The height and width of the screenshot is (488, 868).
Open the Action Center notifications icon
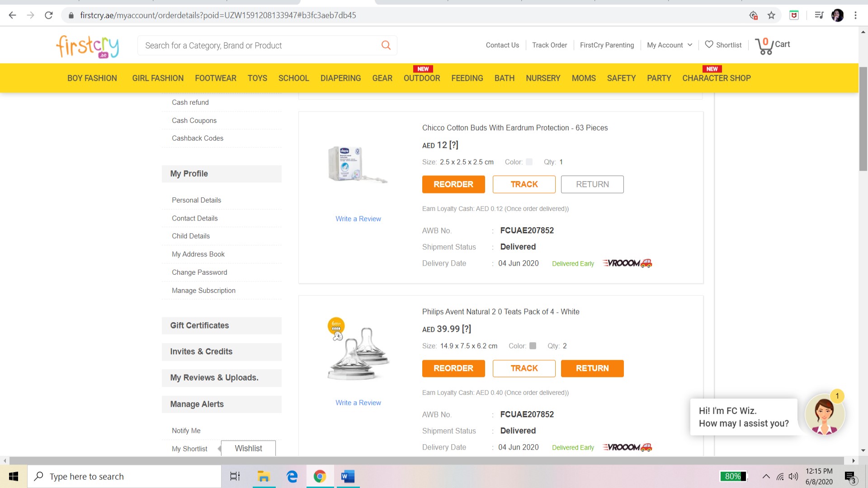(850, 477)
